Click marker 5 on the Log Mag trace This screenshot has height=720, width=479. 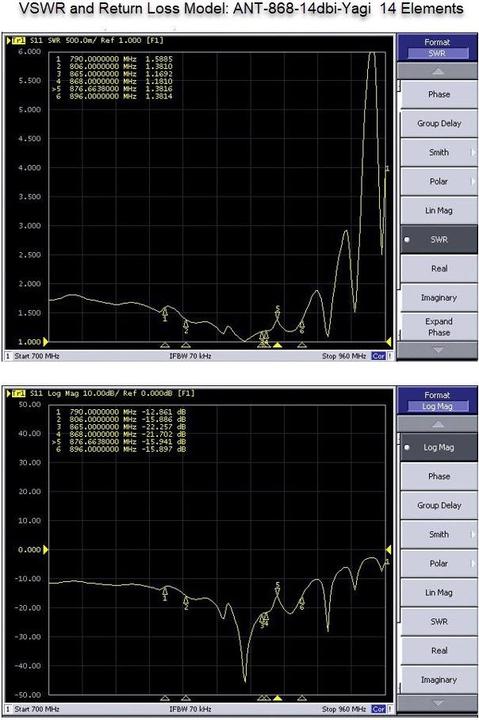click(x=277, y=589)
